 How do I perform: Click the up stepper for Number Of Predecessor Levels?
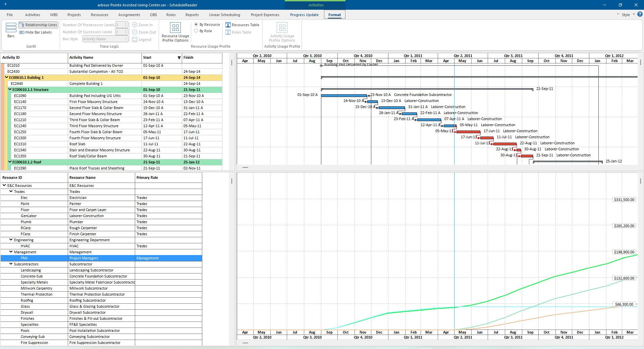click(x=126, y=23)
